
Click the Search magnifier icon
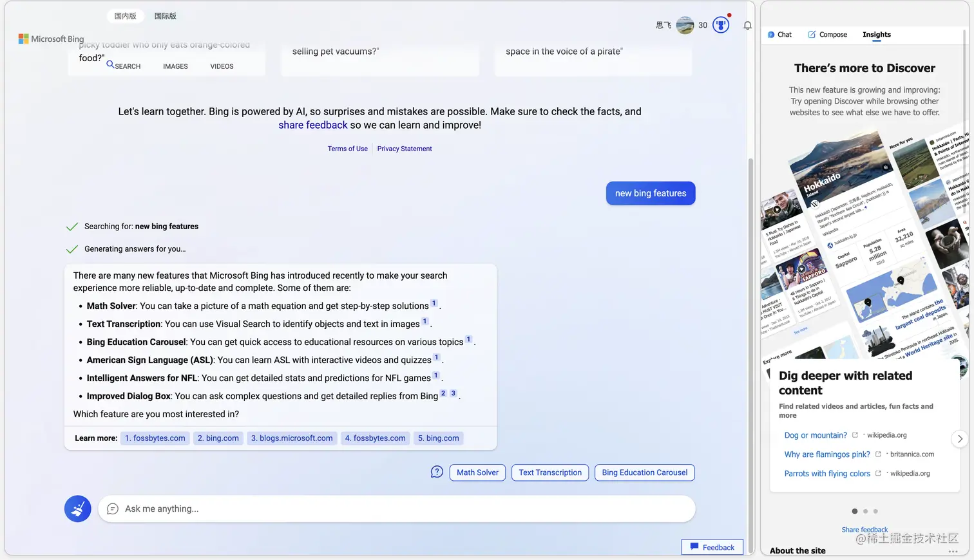(x=110, y=64)
